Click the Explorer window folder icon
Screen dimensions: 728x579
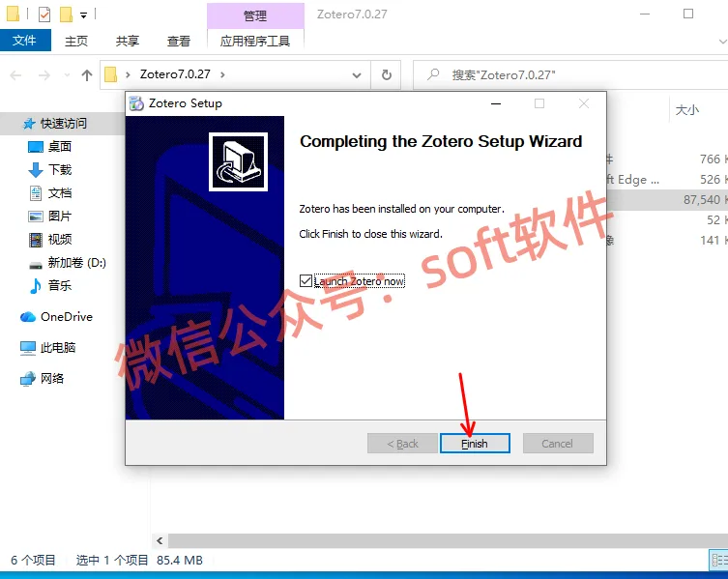pyautogui.click(x=13, y=14)
